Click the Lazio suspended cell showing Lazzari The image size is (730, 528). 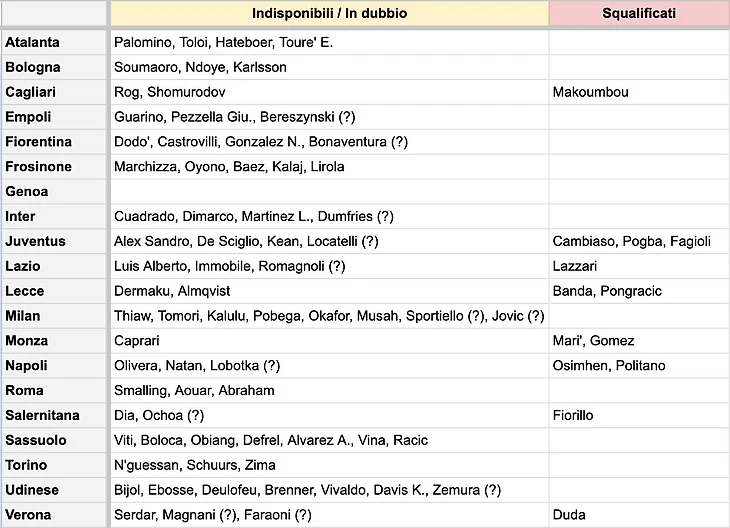639,266
